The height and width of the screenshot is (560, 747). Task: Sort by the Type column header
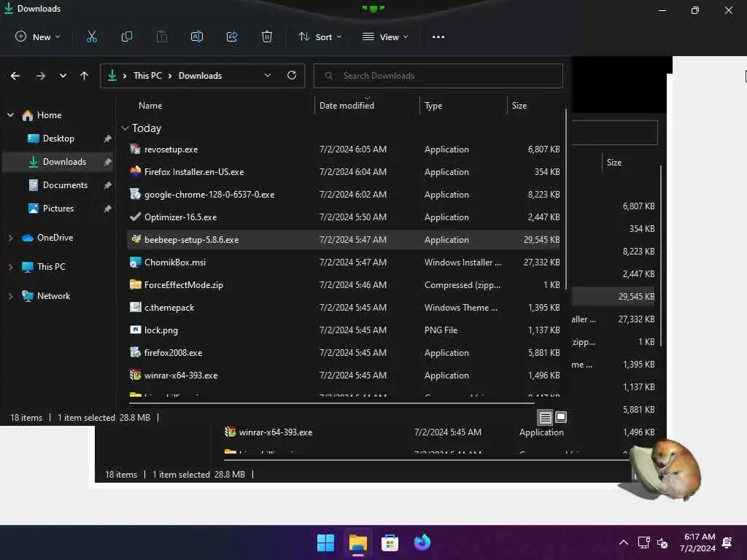pyautogui.click(x=433, y=105)
